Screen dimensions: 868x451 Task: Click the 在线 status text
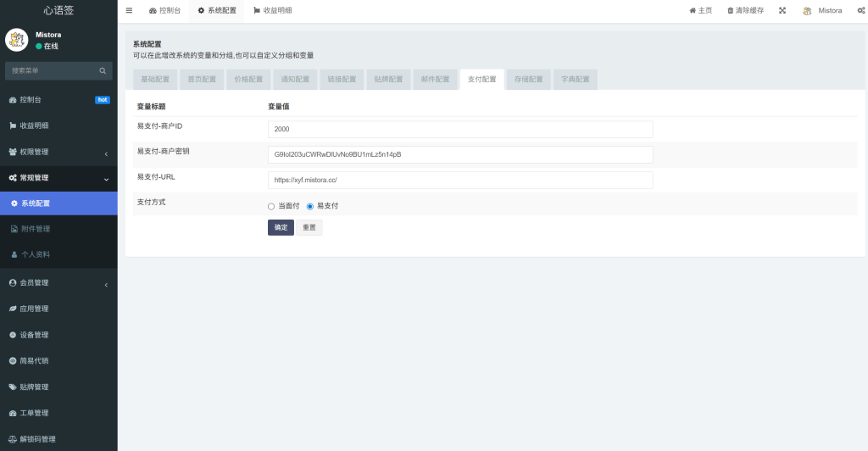[x=51, y=47]
